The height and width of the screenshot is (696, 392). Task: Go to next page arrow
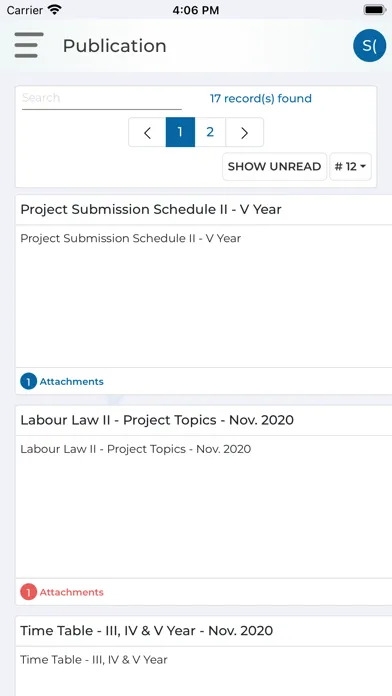(245, 132)
